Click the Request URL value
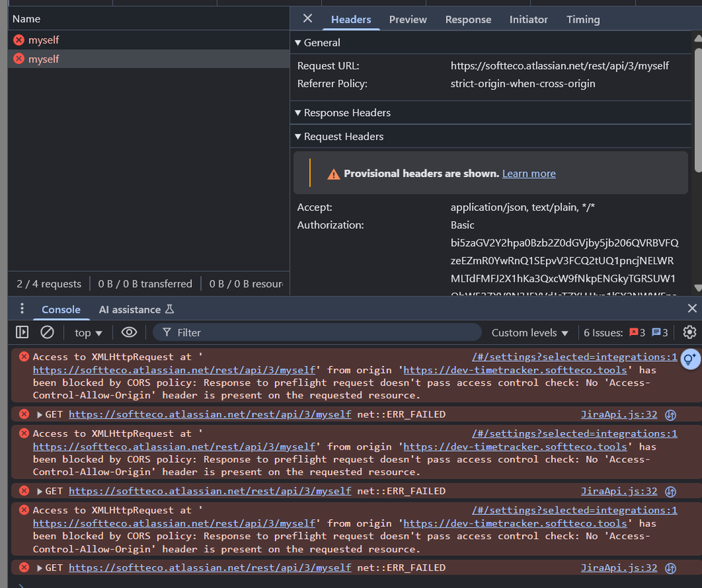Screen dimensions: 702x588 [x=559, y=66]
